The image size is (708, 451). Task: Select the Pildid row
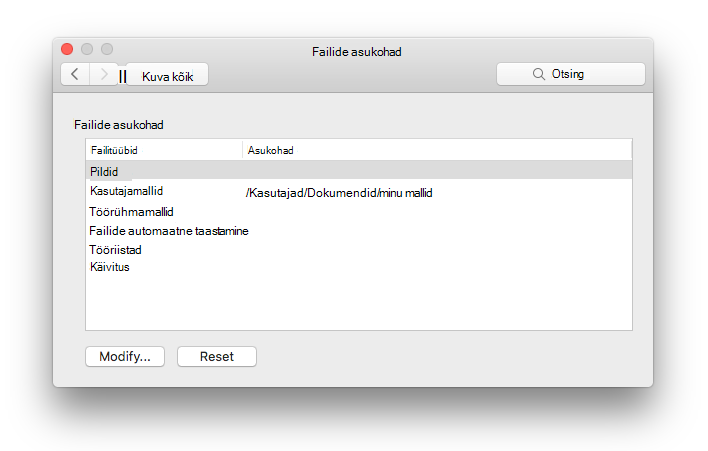coord(359,172)
